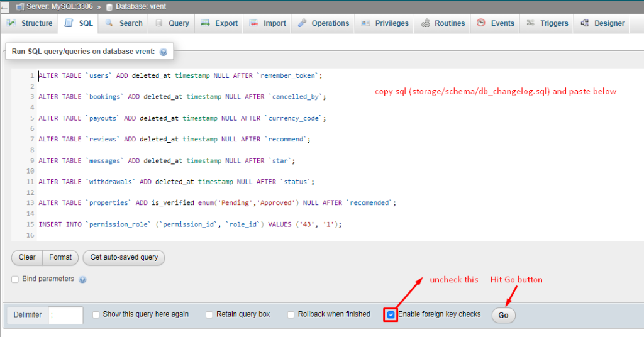Click inside the Delimiter input field
Image resolution: width=644 pixels, height=337 pixels.
pyautogui.click(x=65, y=315)
